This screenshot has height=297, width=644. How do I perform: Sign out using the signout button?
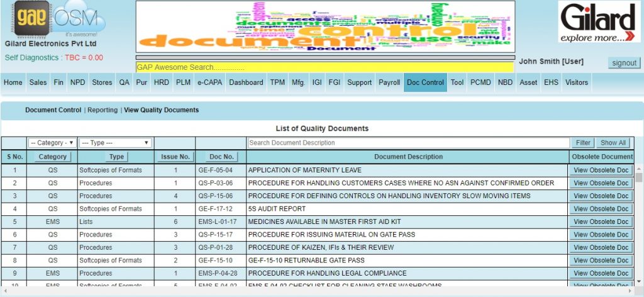[624, 63]
